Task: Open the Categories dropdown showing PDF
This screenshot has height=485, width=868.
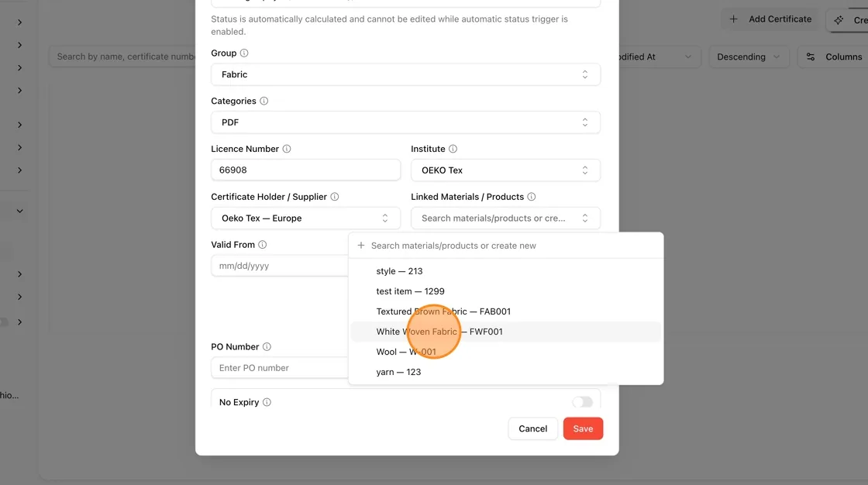Action: tap(406, 122)
